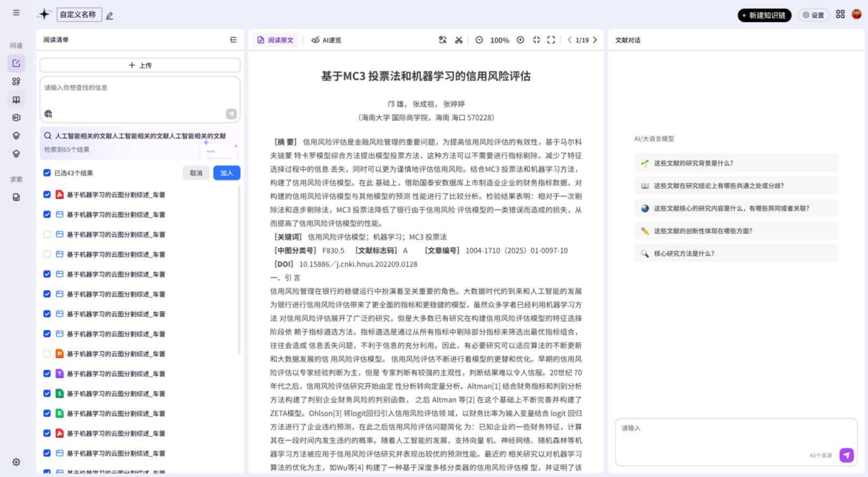
Task: Ask 这些文献的创新性体现在哪些方面?
Action: (736, 231)
